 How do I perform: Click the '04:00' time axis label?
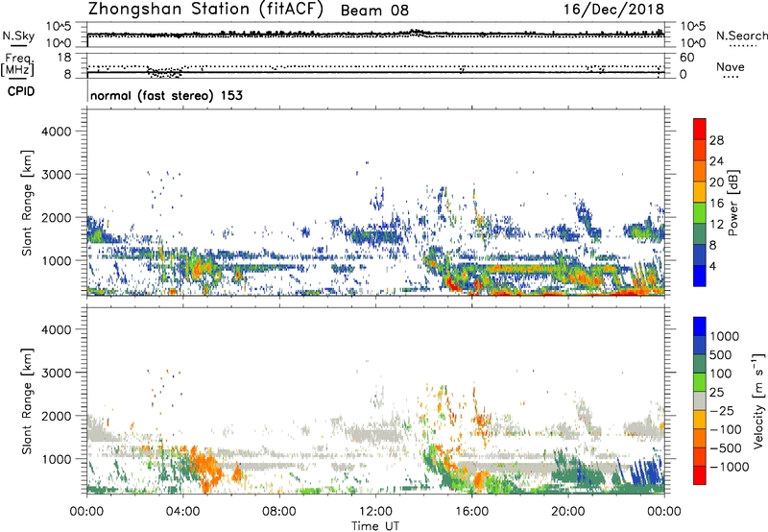(183, 512)
